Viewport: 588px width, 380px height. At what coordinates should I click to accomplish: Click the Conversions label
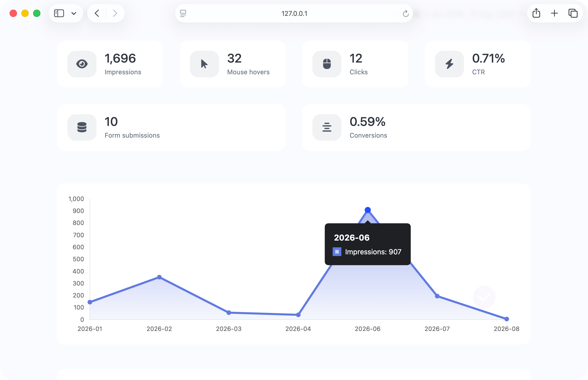tap(368, 136)
